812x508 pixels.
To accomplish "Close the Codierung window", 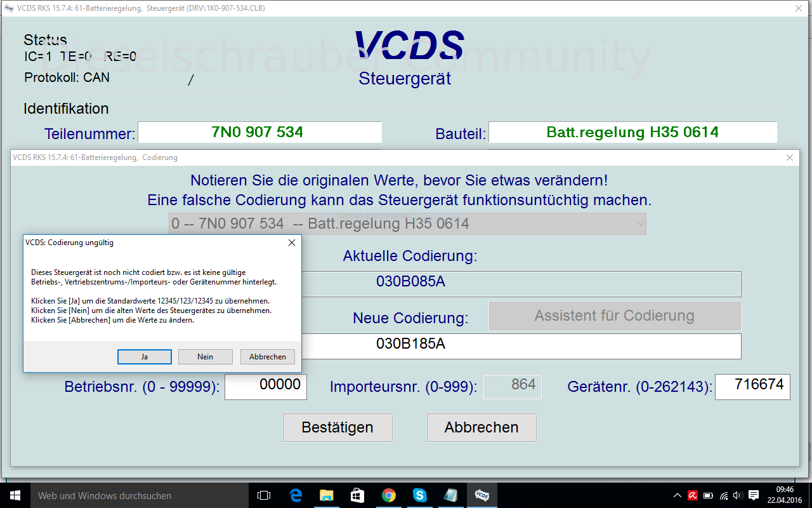I will [x=790, y=157].
